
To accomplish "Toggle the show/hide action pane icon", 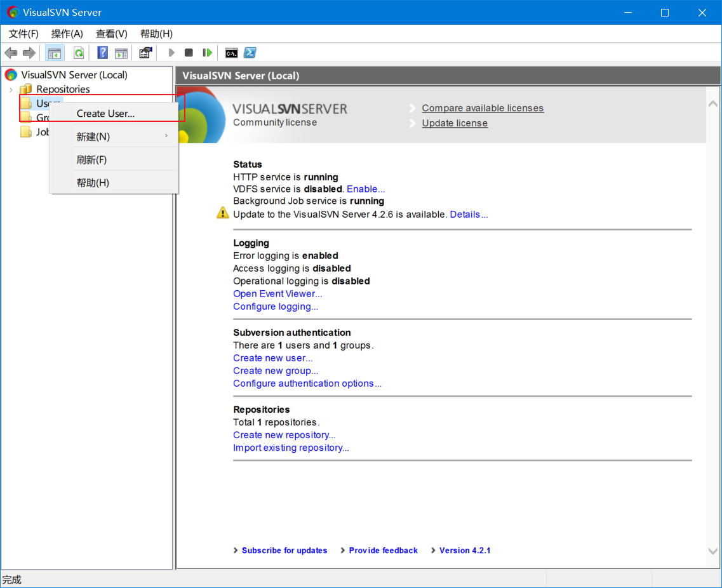I will tap(121, 53).
